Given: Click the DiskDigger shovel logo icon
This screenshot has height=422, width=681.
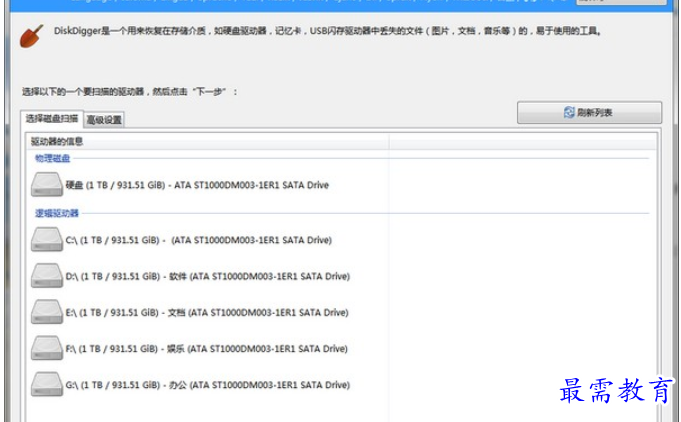Looking at the screenshot, I should [x=31, y=36].
